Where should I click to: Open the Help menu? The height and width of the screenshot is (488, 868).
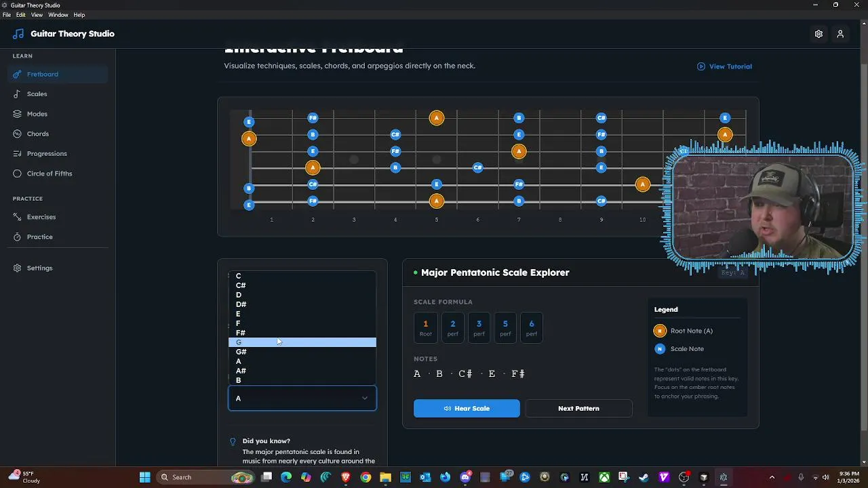pos(79,15)
